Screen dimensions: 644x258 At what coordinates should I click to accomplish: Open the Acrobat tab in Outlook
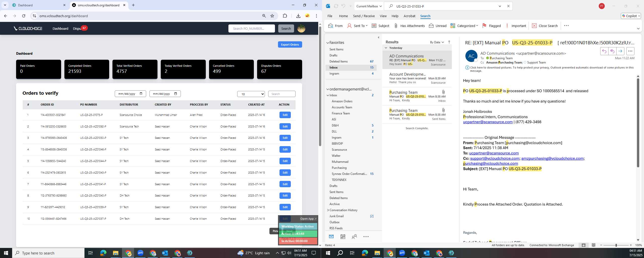click(x=409, y=16)
